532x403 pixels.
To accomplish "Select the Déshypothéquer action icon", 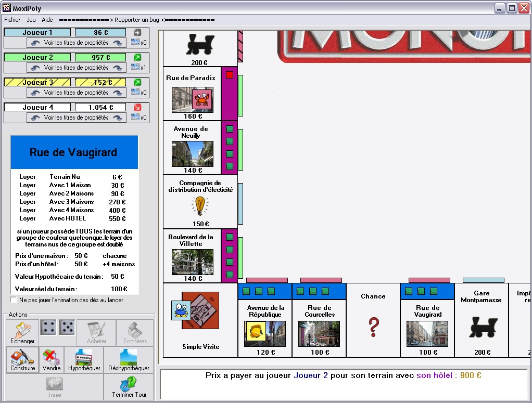I will point(129,360).
